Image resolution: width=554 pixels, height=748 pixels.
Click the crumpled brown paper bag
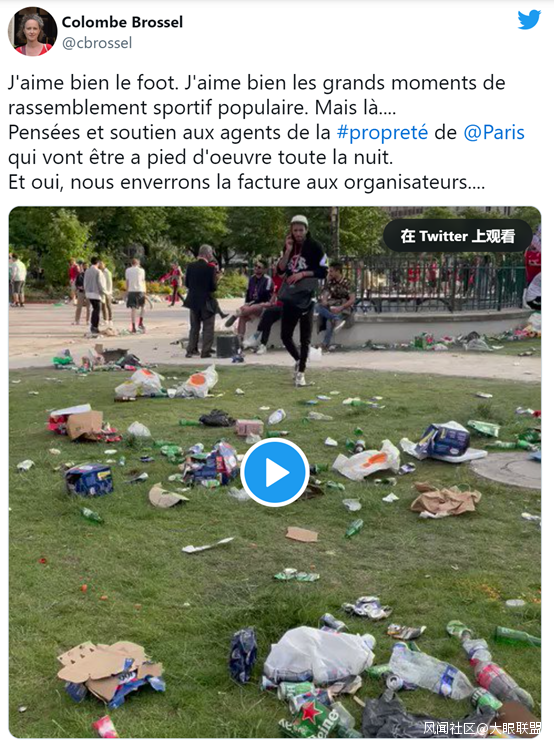pos(445,500)
